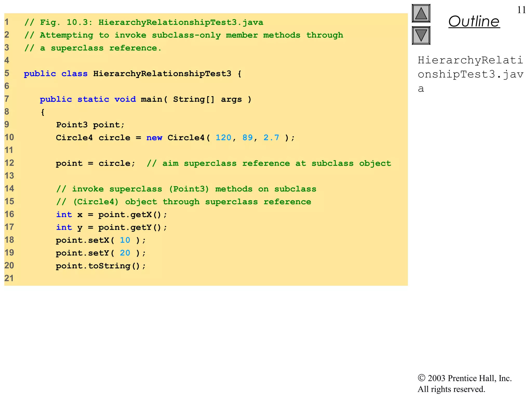Click the value 2.7 in Circle4 constructor
The height and width of the screenshot is (399, 532).
pos(271,137)
